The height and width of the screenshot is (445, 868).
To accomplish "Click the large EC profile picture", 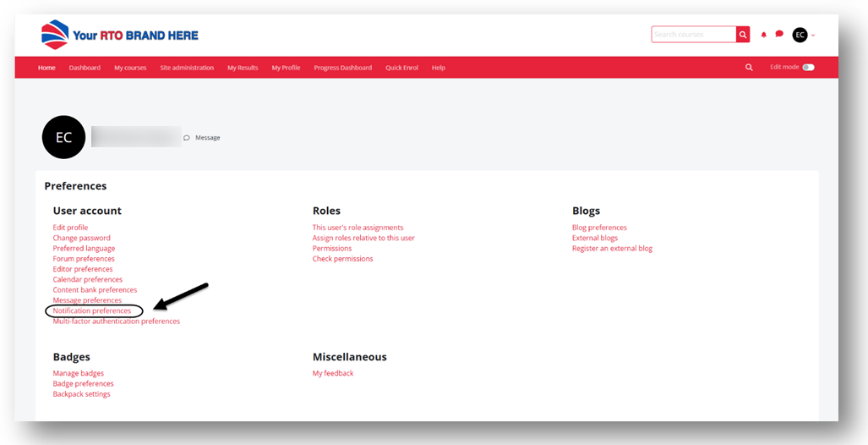I will point(63,137).
